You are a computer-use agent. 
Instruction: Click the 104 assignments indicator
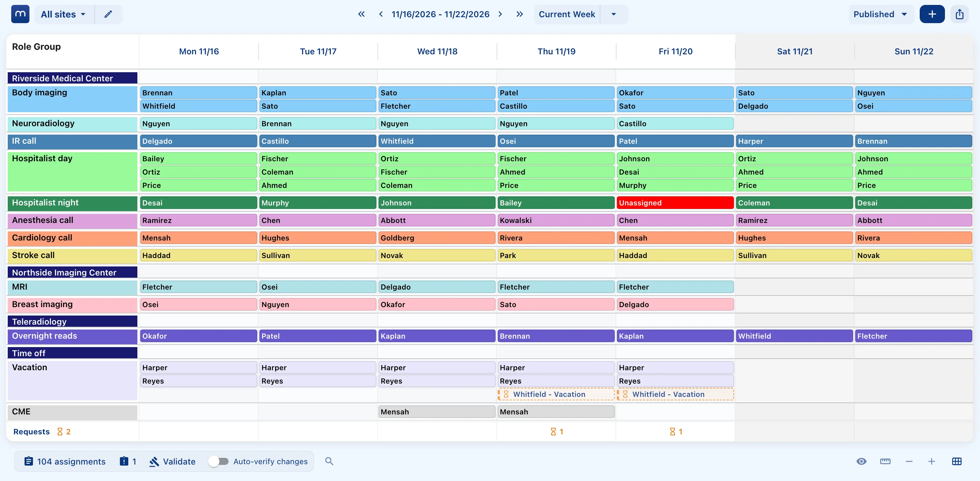point(65,461)
